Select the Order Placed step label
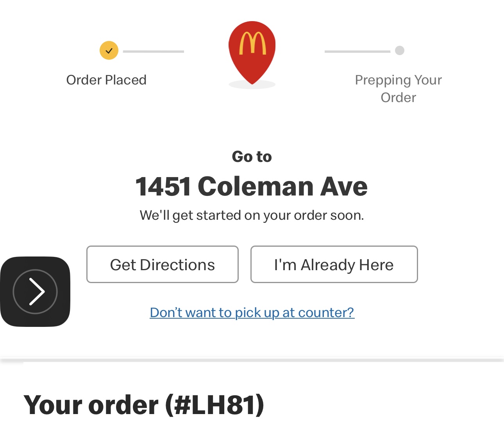The image size is (504, 443). point(106,80)
